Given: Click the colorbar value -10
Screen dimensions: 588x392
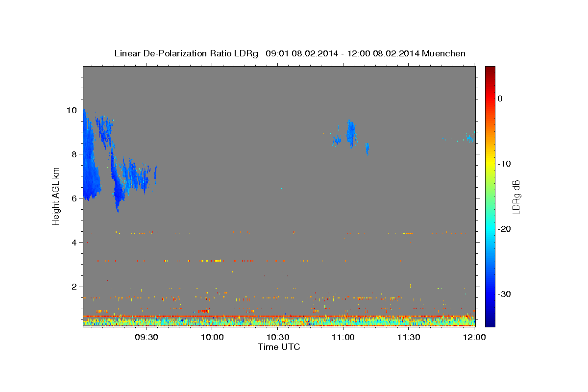Looking at the screenshot, I should (x=504, y=164).
